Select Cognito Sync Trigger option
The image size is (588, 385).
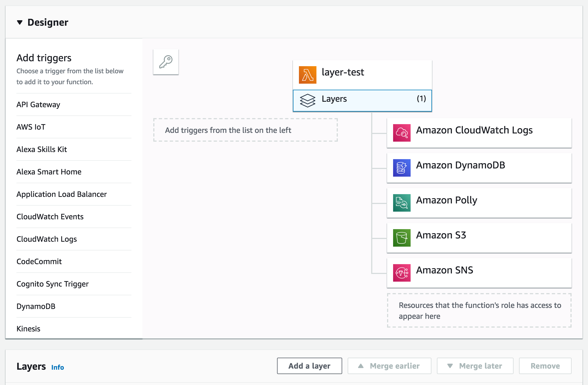click(x=53, y=284)
